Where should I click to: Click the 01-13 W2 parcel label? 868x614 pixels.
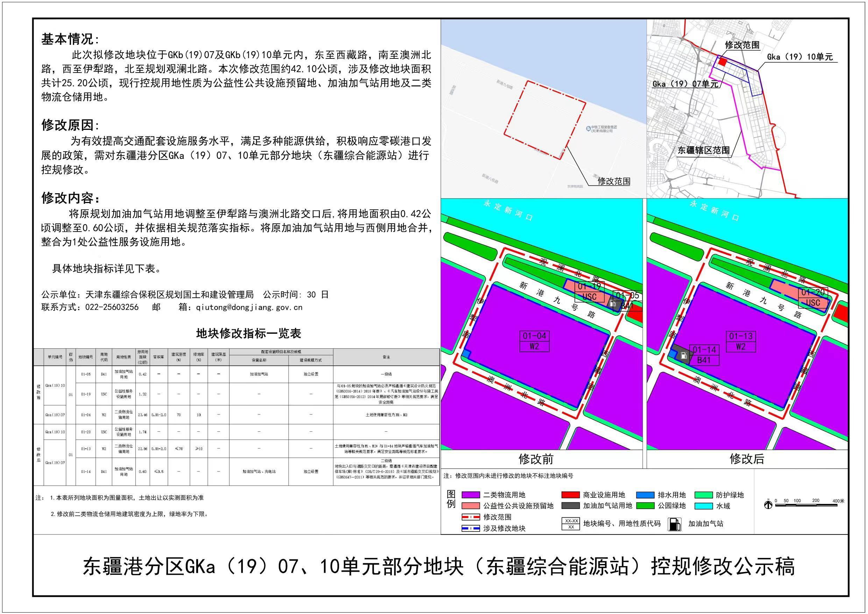tap(741, 341)
